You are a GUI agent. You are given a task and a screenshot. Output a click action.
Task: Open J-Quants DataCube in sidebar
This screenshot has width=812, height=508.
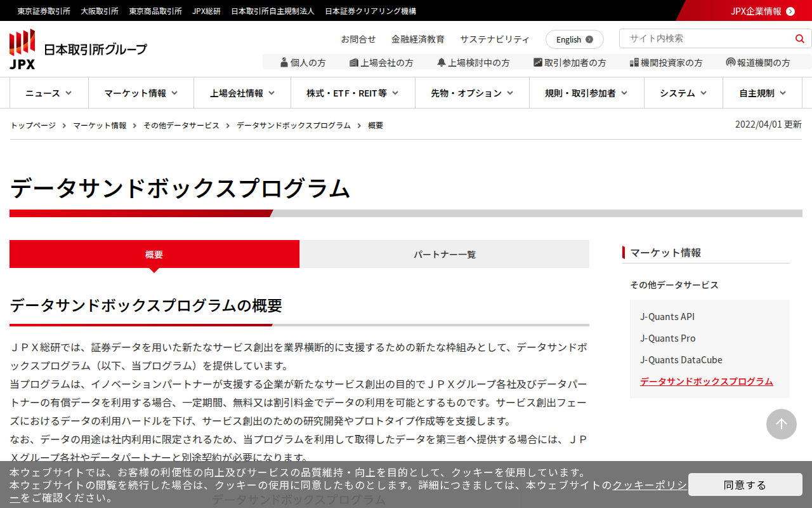coord(681,359)
